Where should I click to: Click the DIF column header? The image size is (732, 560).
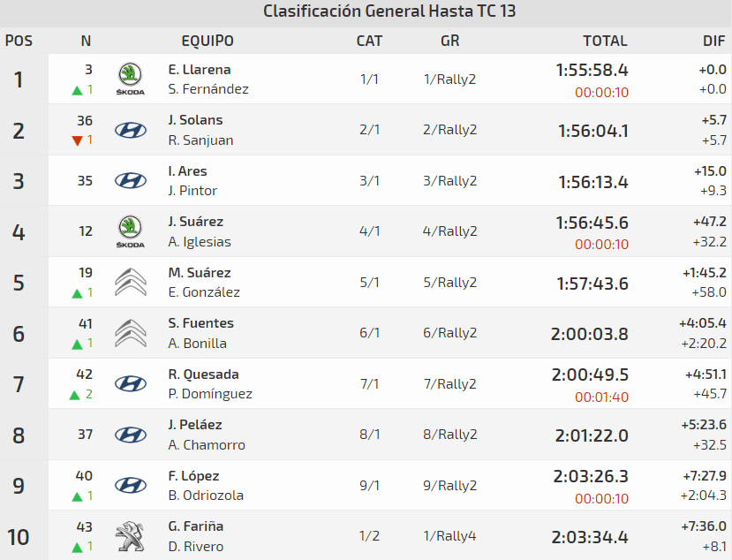pos(713,41)
